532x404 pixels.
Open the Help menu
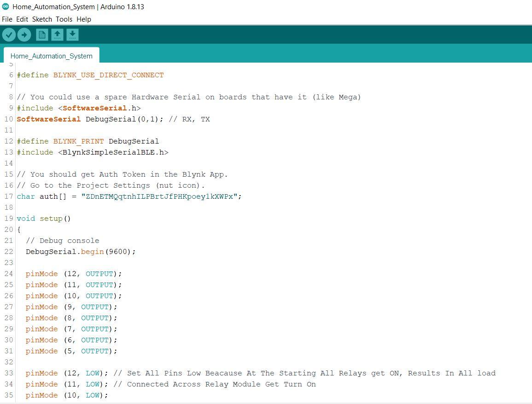coord(84,19)
